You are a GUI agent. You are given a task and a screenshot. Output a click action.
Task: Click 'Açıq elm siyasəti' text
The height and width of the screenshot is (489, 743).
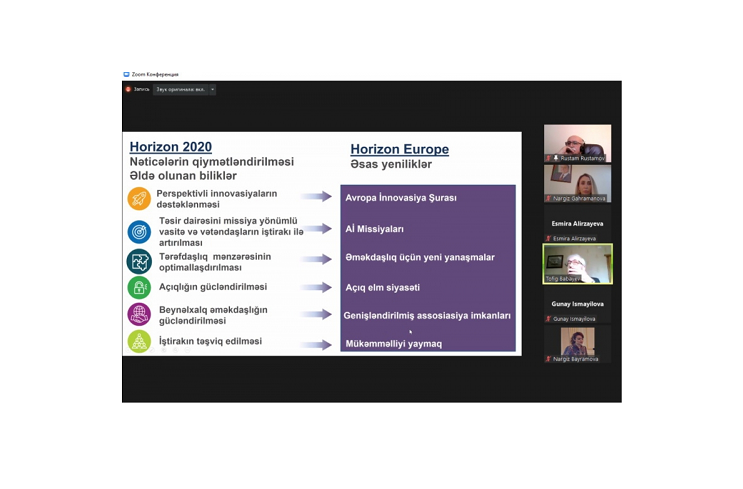coord(382,287)
